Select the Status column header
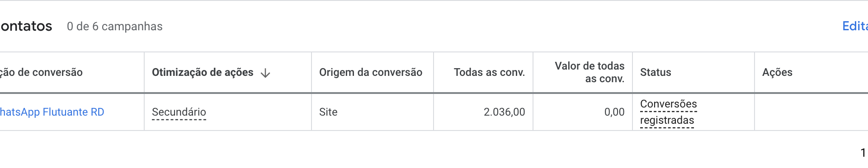Image resolution: width=868 pixels, height=168 pixels. pos(656,72)
